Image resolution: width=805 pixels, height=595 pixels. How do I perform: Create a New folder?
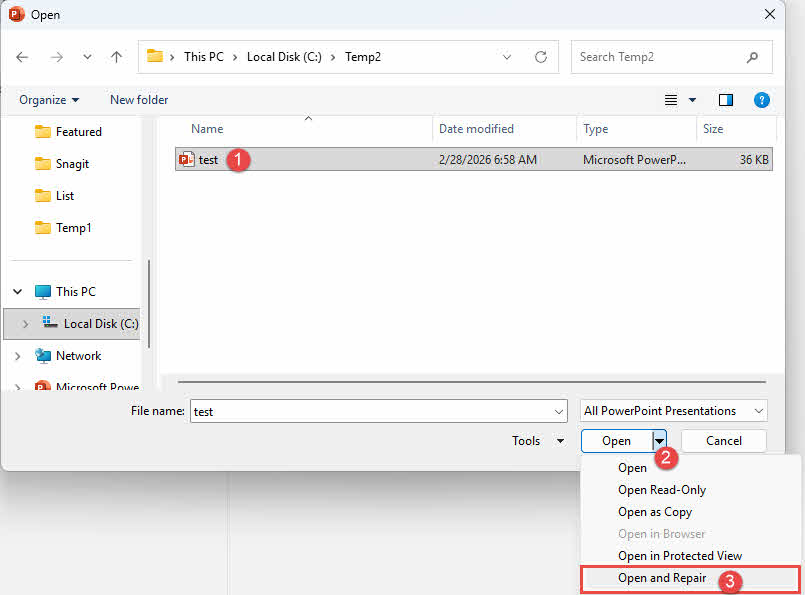pyautogui.click(x=139, y=100)
